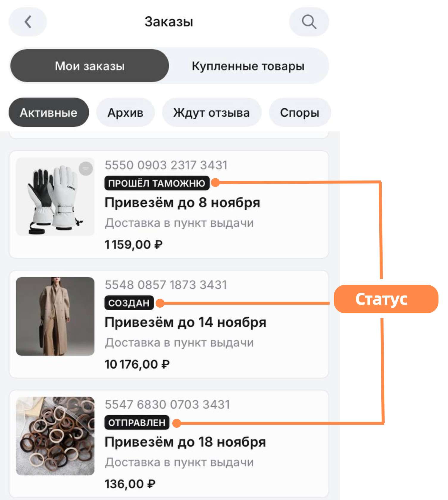Image resolution: width=448 pixels, height=500 pixels.
Task: Switch to Купленные товары segment
Action: [248, 66]
